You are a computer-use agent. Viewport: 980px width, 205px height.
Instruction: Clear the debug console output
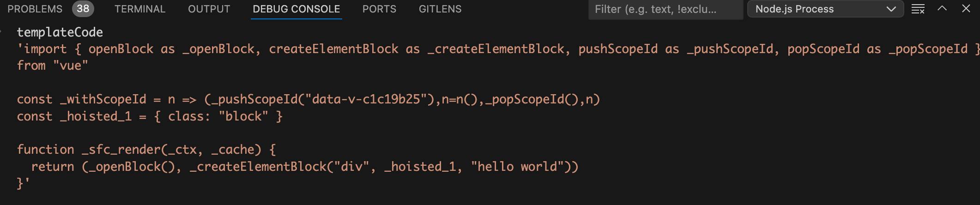(x=918, y=9)
